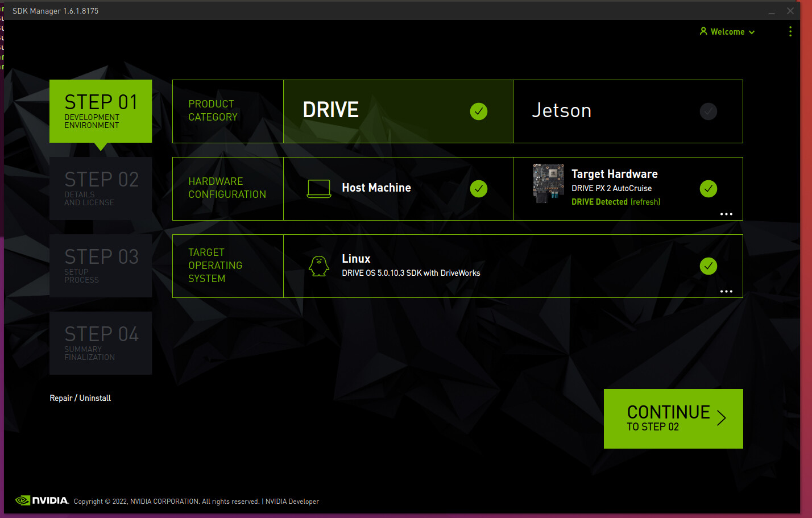
Task: Click the user account icon beside Welcome
Action: 704,31
